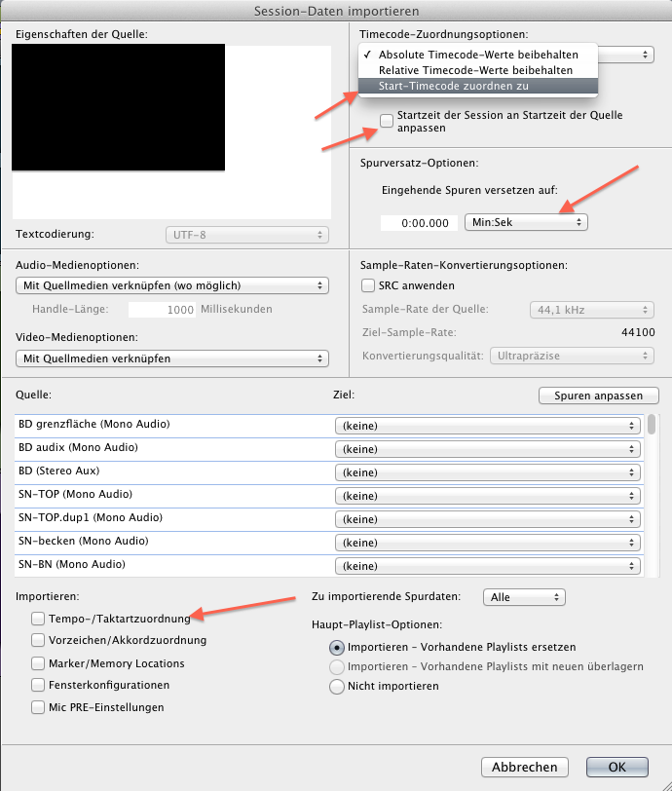Select source track 'BD audix (Mono Audio)'
672x791 pixels.
[78, 447]
